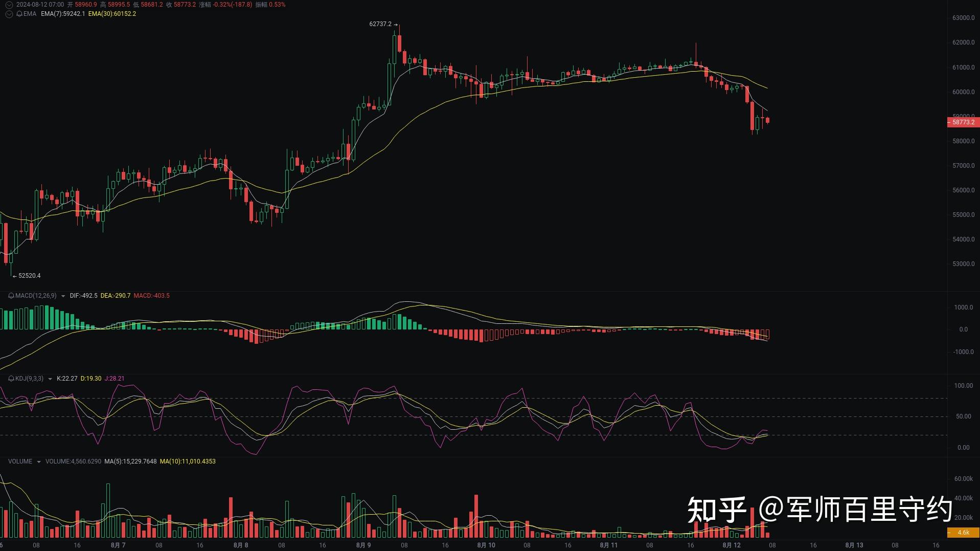Click the 8月 10 date label on time axis
The height and width of the screenshot is (551, 980).
[486, 545]
